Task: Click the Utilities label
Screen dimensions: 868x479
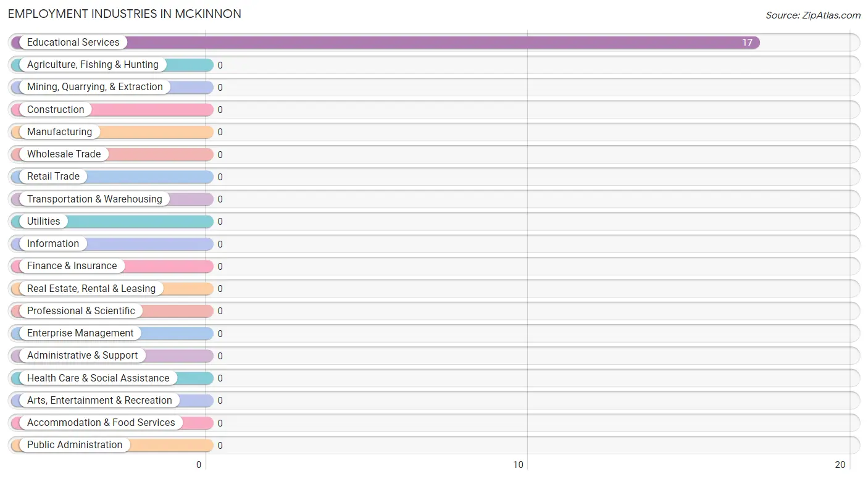Action: (x=44, y=222)
